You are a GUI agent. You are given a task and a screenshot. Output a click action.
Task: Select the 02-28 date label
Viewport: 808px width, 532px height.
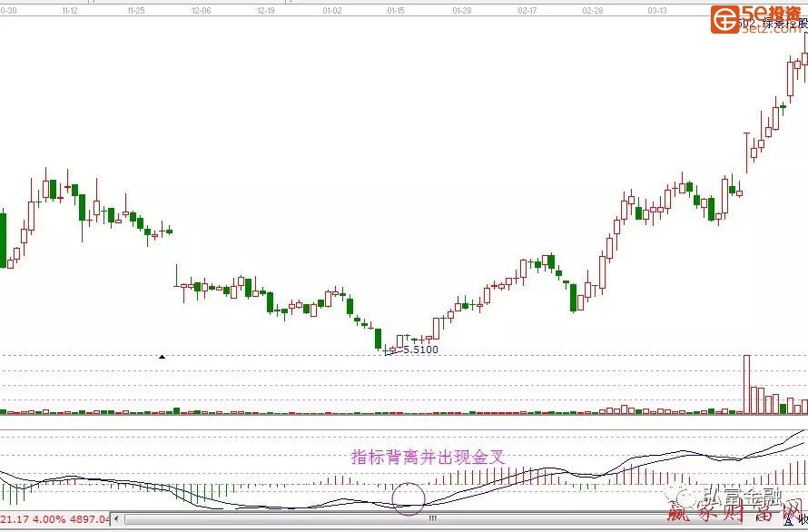pos(593,10)
